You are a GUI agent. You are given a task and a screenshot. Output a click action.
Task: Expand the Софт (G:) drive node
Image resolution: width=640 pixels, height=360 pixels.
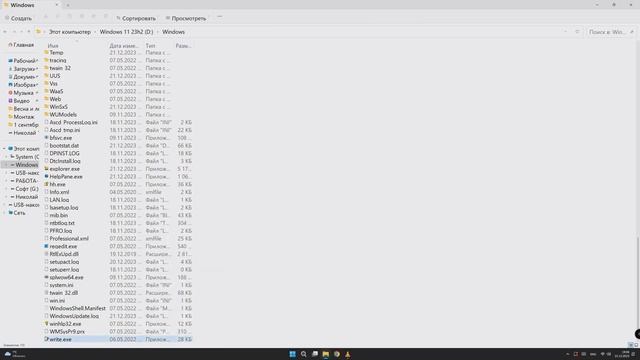coord(6,189)
